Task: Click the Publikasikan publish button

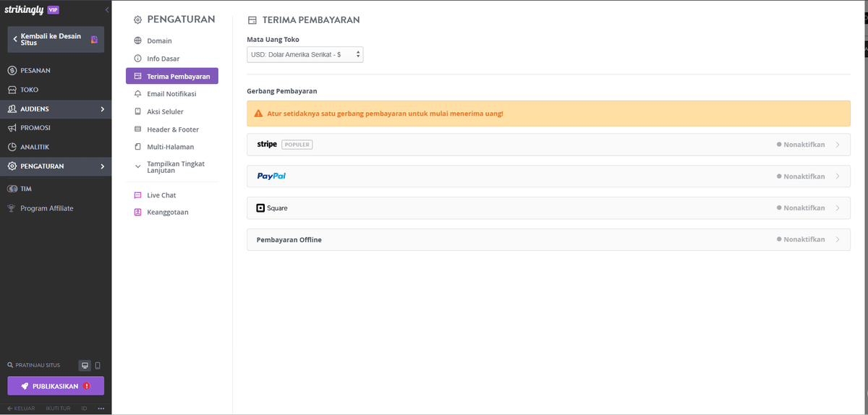Action: point(56,386)
